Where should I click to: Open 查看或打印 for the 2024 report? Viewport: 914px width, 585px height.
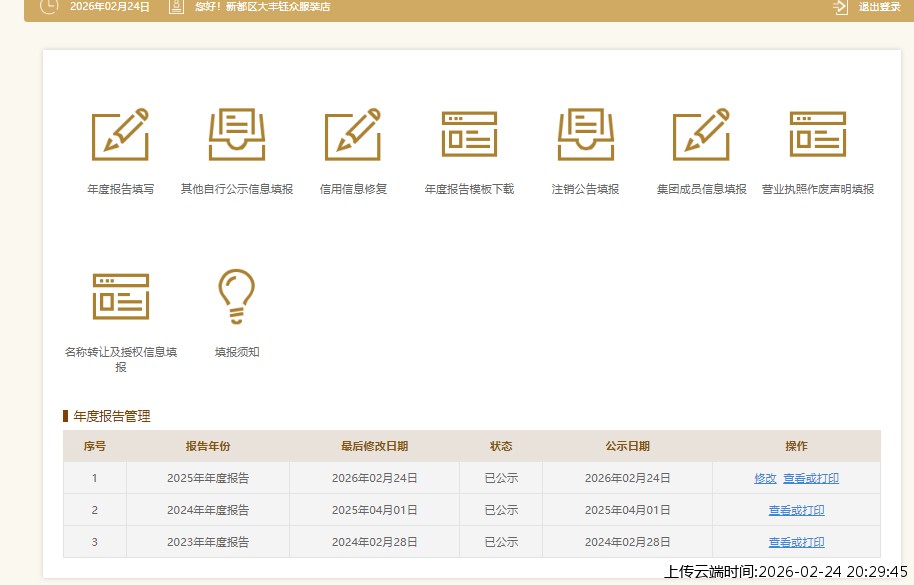[796, 510]
